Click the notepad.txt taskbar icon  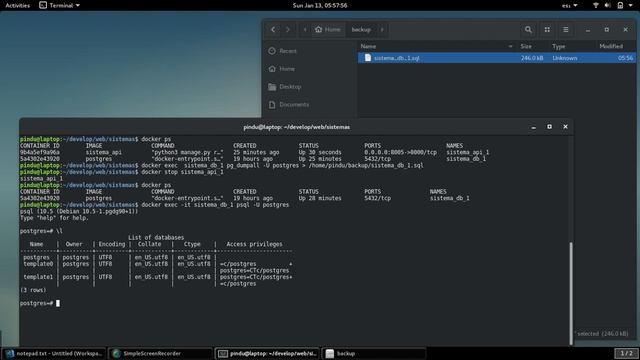point(10,353)
